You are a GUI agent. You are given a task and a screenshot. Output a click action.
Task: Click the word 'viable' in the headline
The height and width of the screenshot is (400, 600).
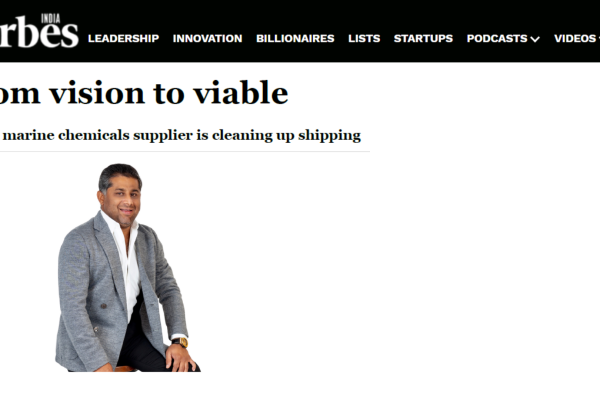point(240,92)
